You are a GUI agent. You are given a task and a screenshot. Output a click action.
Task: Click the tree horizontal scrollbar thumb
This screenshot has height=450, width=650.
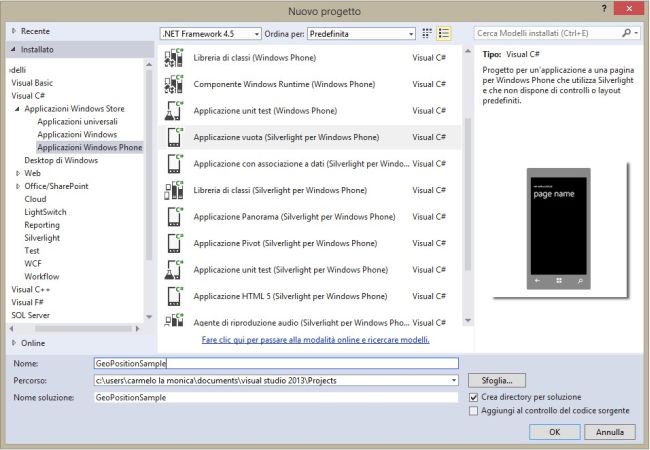click(x=83, y=329)
